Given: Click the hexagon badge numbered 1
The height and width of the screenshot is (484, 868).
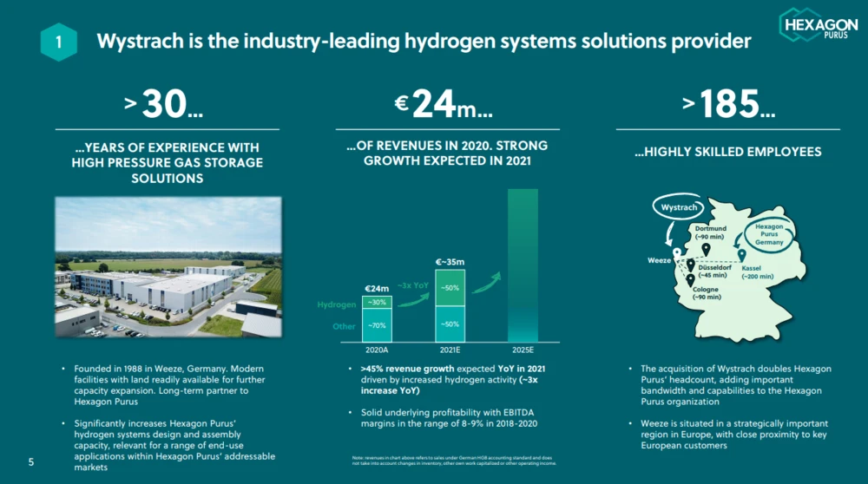Looking at the screenshot, I should (x=59, y=41).
